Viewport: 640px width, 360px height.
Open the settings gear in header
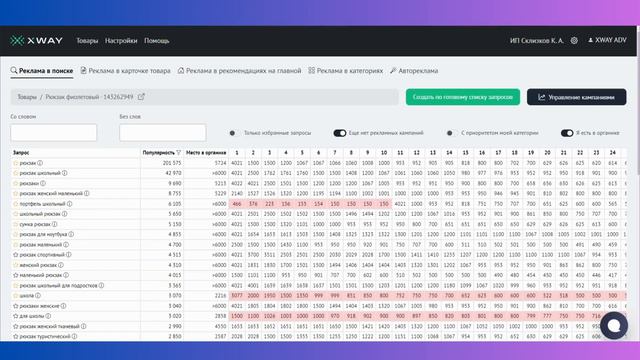(x=574, y=40)
